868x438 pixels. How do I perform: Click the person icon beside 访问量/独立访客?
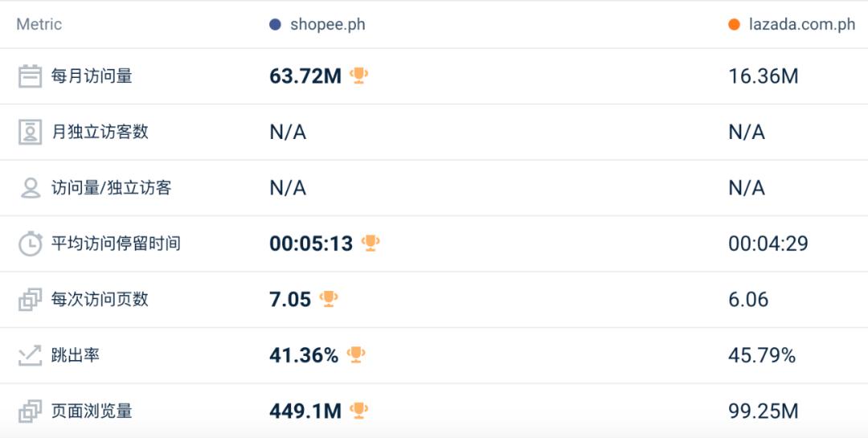(30, 188)
